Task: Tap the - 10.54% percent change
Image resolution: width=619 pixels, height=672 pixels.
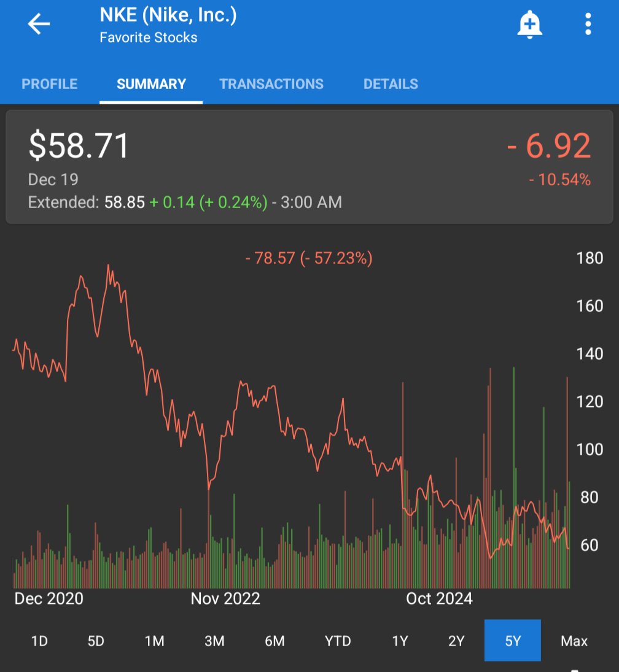Action: tap(560, 180)
